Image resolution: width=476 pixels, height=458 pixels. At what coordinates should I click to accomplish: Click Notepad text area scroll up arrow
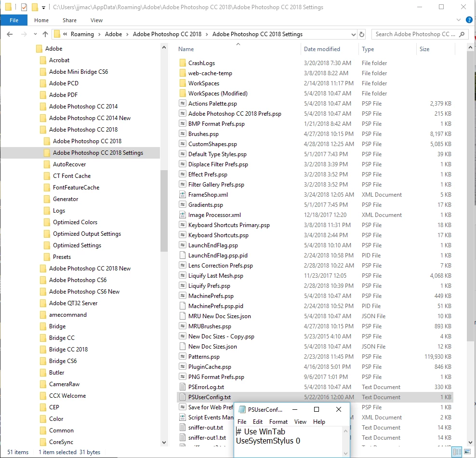345,431
